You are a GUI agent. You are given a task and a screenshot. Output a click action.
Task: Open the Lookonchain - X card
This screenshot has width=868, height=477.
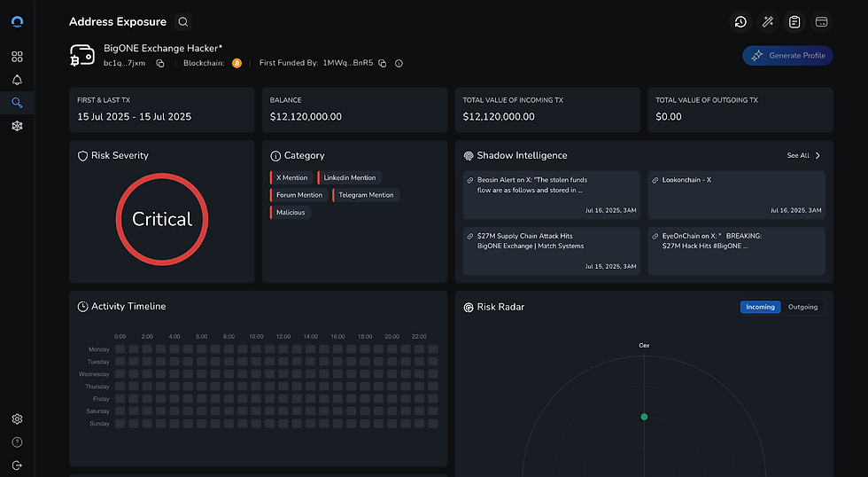click(x=736, y=195)
